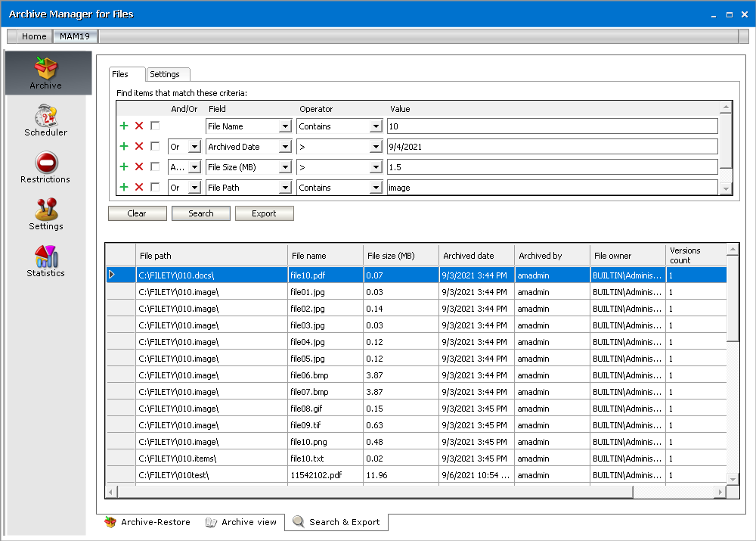This screenshot has height=541, width=756.
Task: Open the Scheduler sidebar section
Action: (46, 121)
